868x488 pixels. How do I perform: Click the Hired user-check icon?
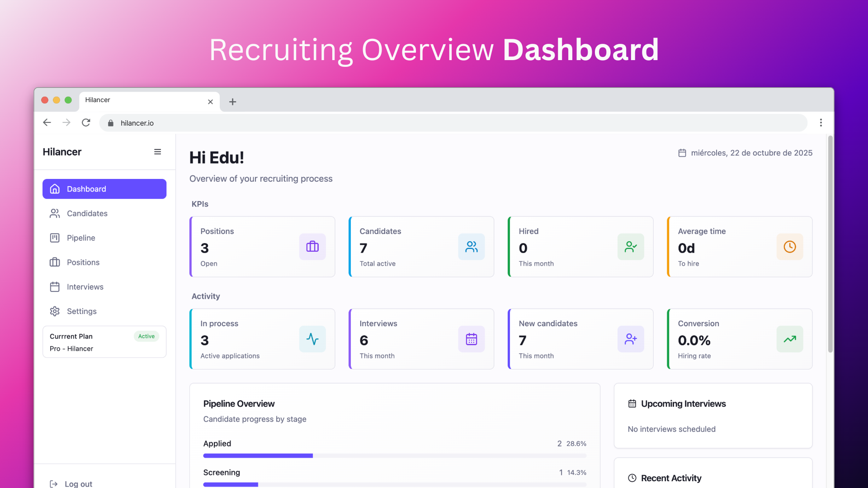click(x=631, y=247)
